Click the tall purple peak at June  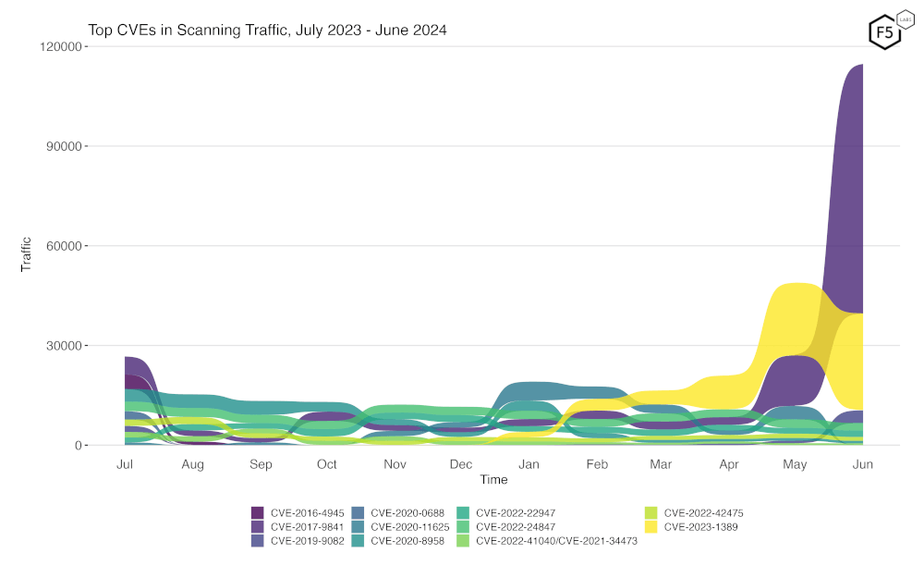[x=848, y=185]
